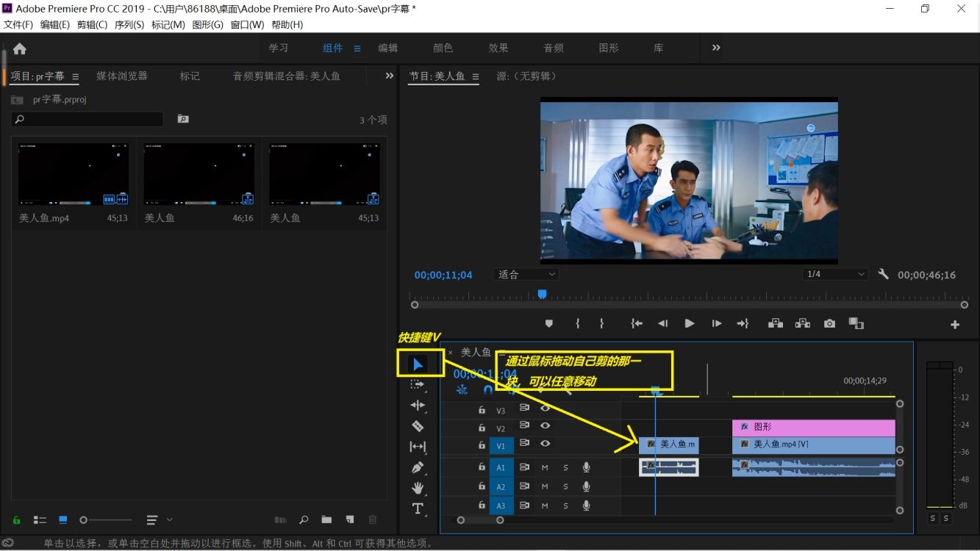Viewport: 980px width, 551px height.
Task: Select the Razor tool
Action: pos(418,426)
